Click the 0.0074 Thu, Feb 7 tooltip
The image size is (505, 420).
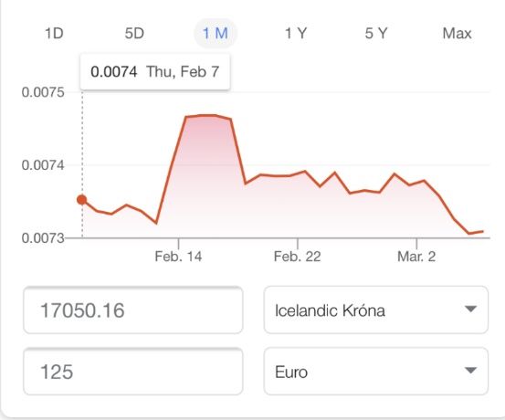(x=155, y=71)
